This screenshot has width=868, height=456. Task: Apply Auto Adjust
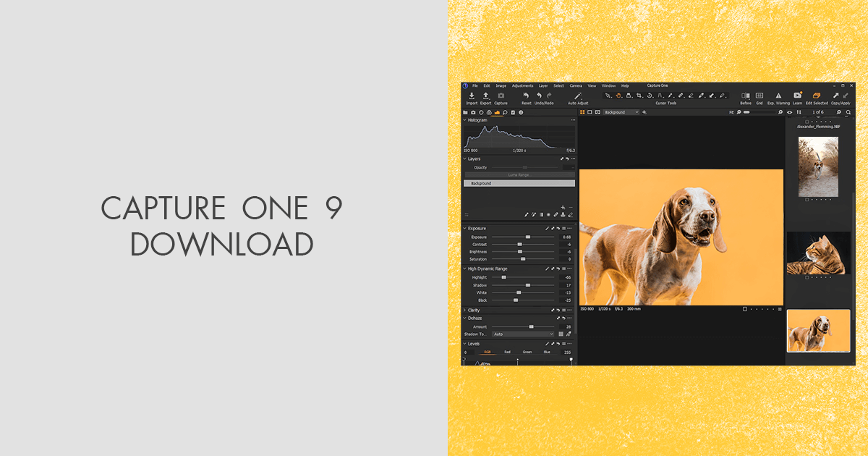click(576, 95)
